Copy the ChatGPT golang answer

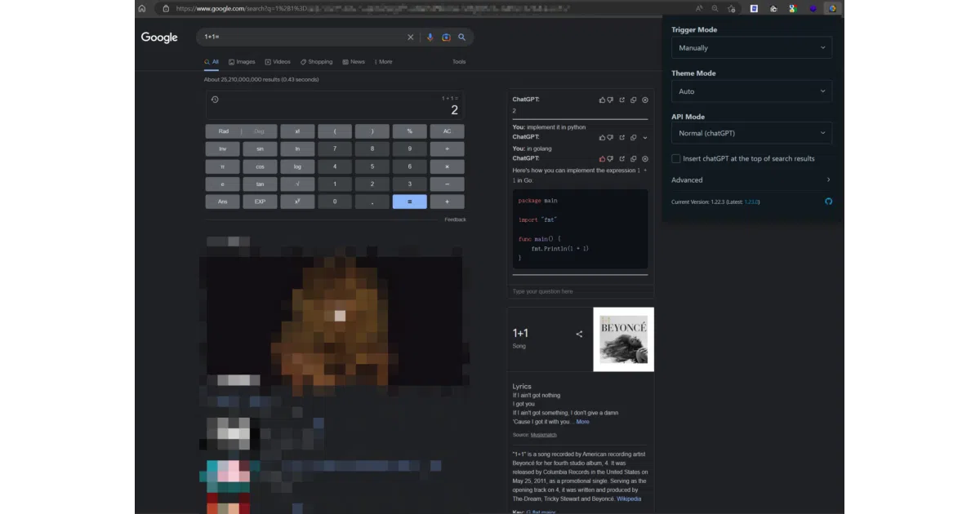[634, 159]
